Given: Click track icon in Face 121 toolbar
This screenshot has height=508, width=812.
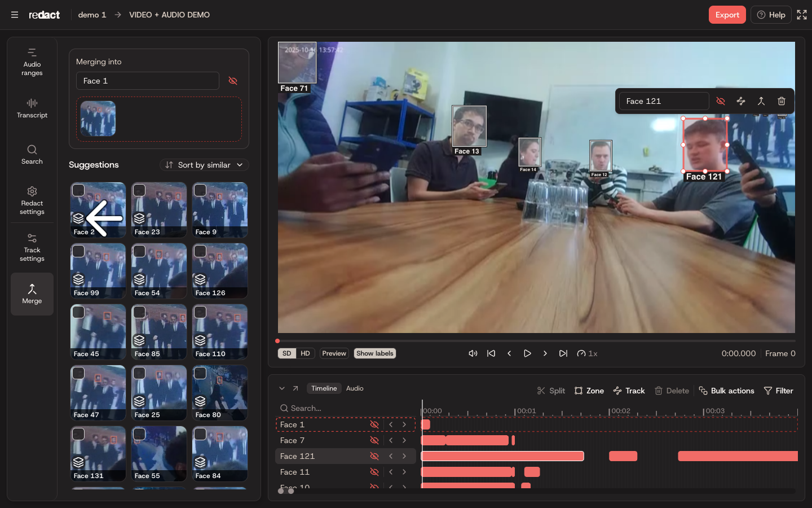Looking at the screenshot, I should click(x=741, y=101).
